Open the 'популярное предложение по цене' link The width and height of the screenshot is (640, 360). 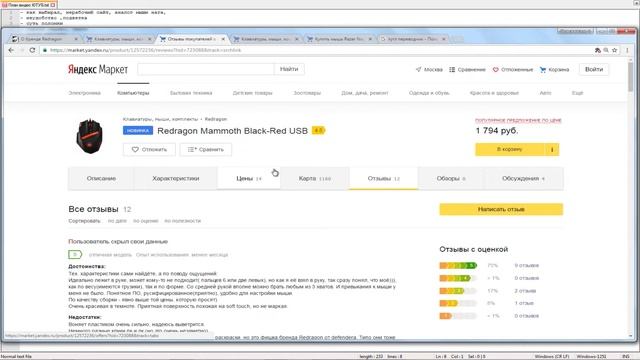pos(518,120)
